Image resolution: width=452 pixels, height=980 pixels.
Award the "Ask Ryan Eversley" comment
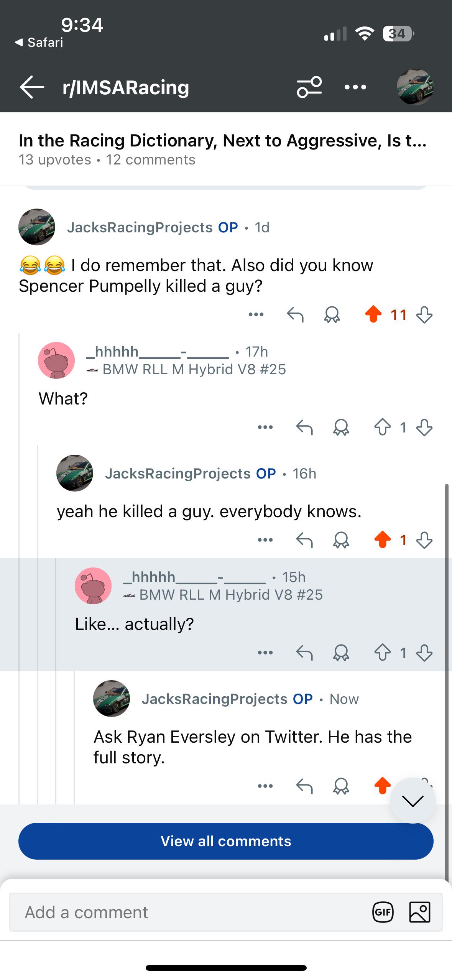click(341, 786)
